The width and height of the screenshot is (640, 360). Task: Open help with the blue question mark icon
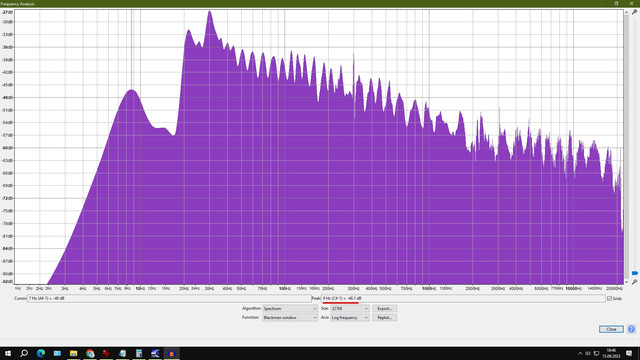[x=631, y=329]
